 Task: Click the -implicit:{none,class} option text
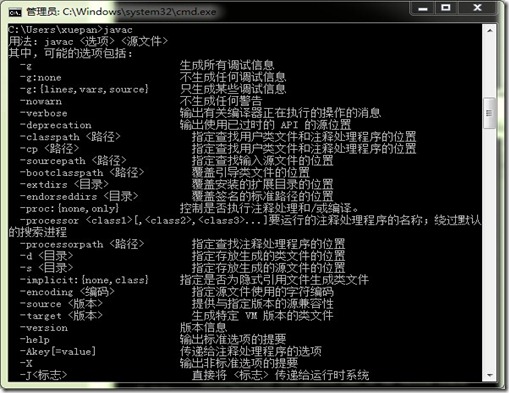(84, 280)
